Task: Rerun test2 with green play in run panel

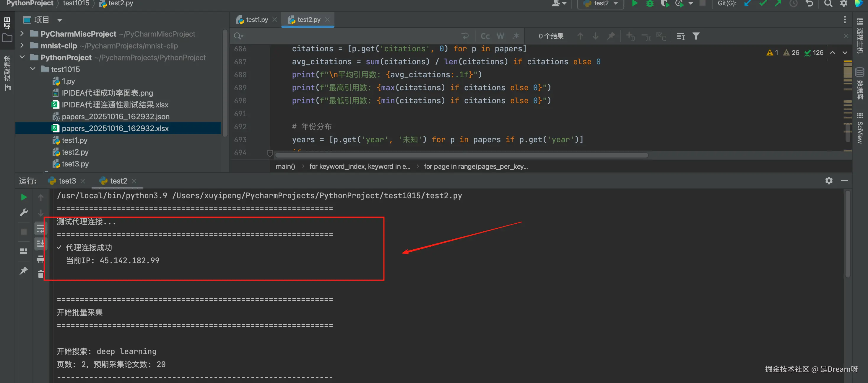Action: click(x=24, y=197)
